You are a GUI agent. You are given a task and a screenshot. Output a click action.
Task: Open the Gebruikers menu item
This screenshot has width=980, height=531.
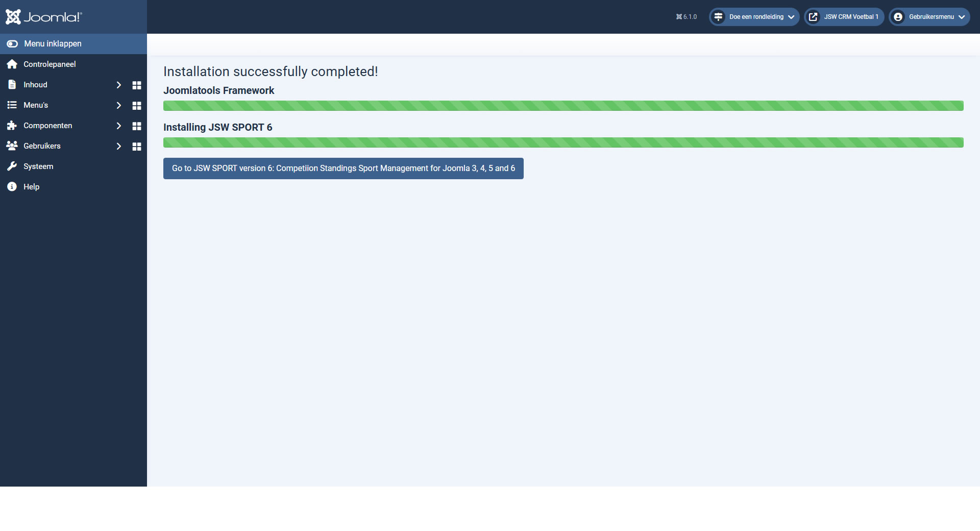(42, 146)
